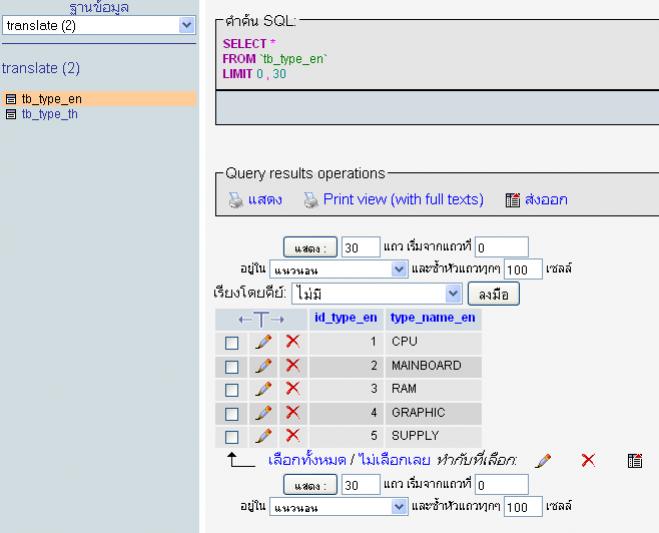This screenshot has height=533, width=659.
Task: Click the full texts toggle arrows icon
Action: (x=261, y=320)
